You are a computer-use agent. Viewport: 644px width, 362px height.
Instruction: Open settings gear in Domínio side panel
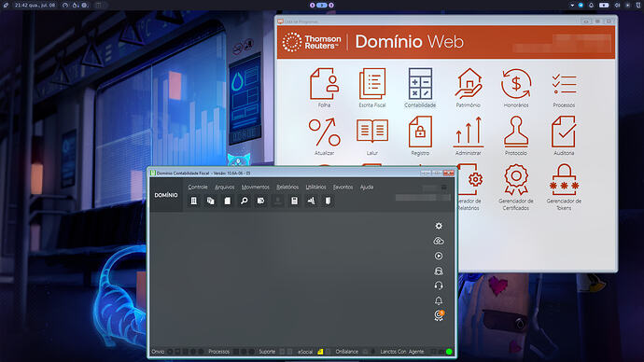(x=439, y=226)
